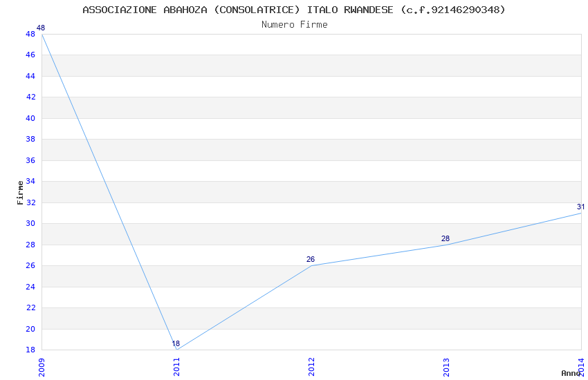The image size is (588, 380).
Task: Click the y-axis tick value 40
Action: [x=30, y=118]
